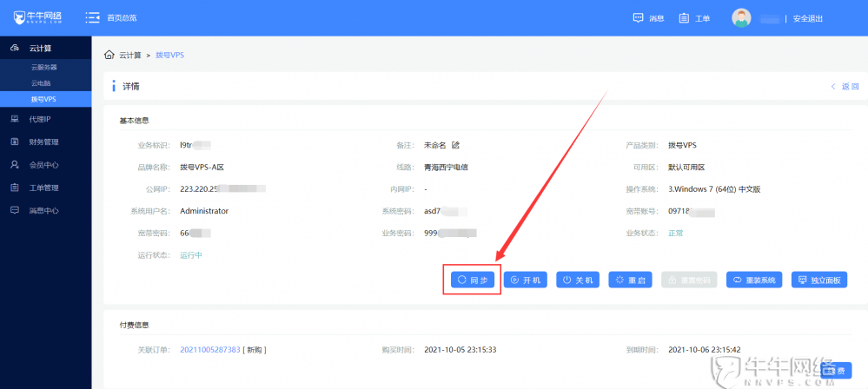
Task: Open order link 20211005287383
Action: coord(209,349)
